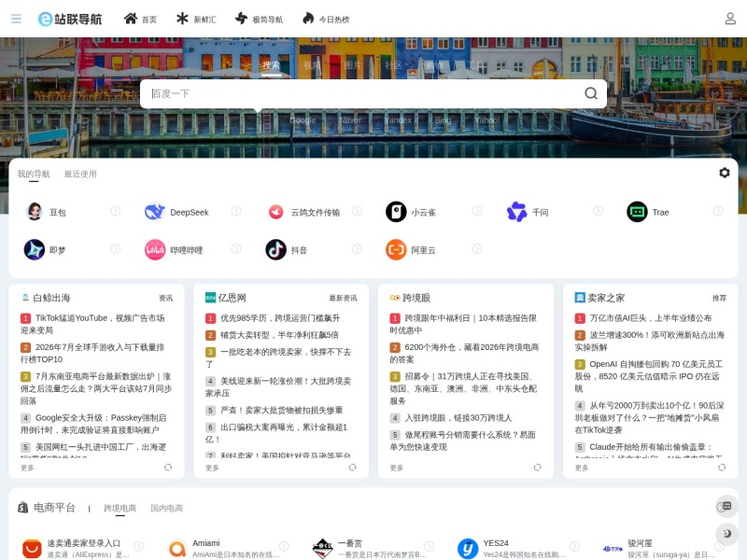The height and width of the screenshot is (560, 747).
Task: Click the 站联导航 site logo
Action: (70, 19)
